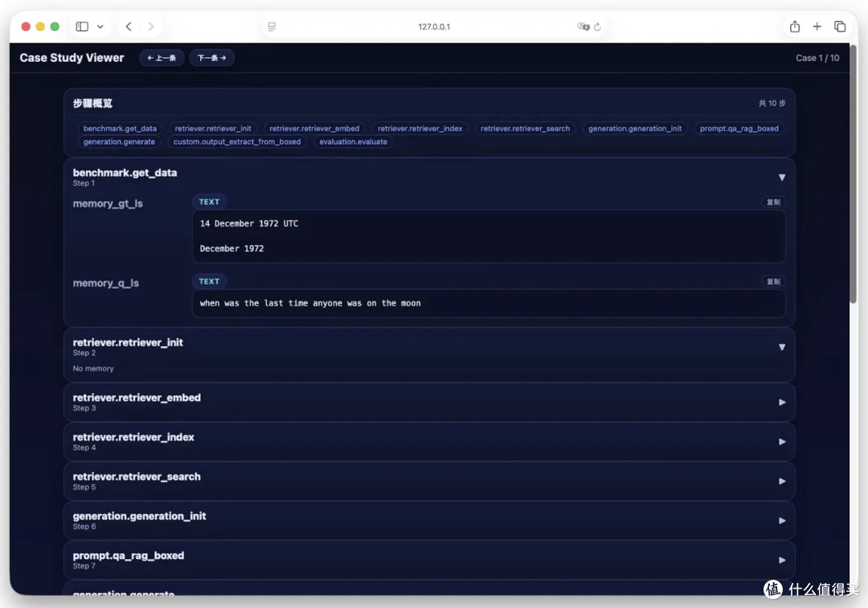Click the Share icon in Safari toolbar

point(795,26)
